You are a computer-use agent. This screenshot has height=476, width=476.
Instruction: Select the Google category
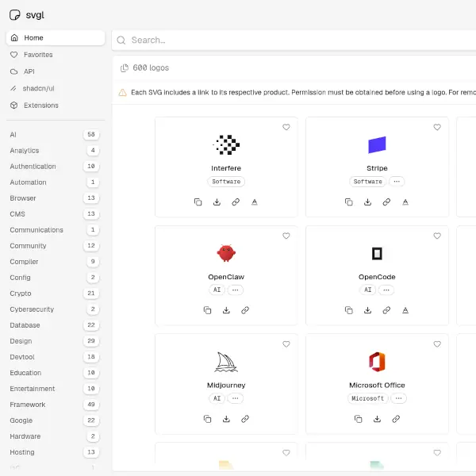(x=55, y=420)
